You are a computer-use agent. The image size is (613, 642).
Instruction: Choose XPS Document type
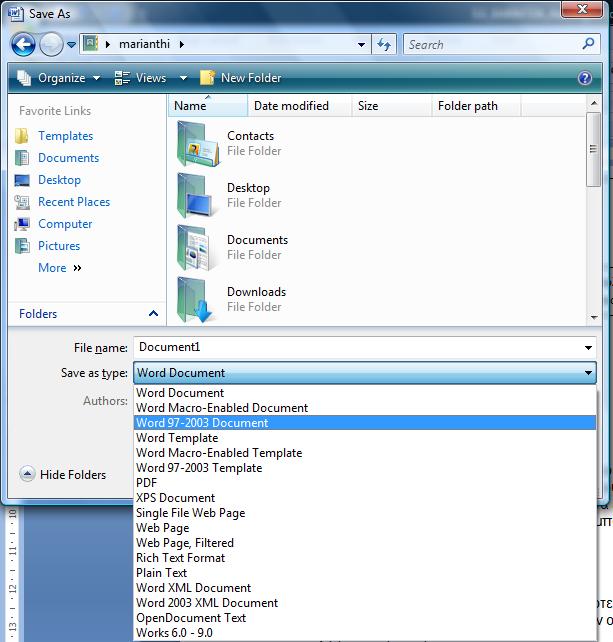tap(364, 498)
